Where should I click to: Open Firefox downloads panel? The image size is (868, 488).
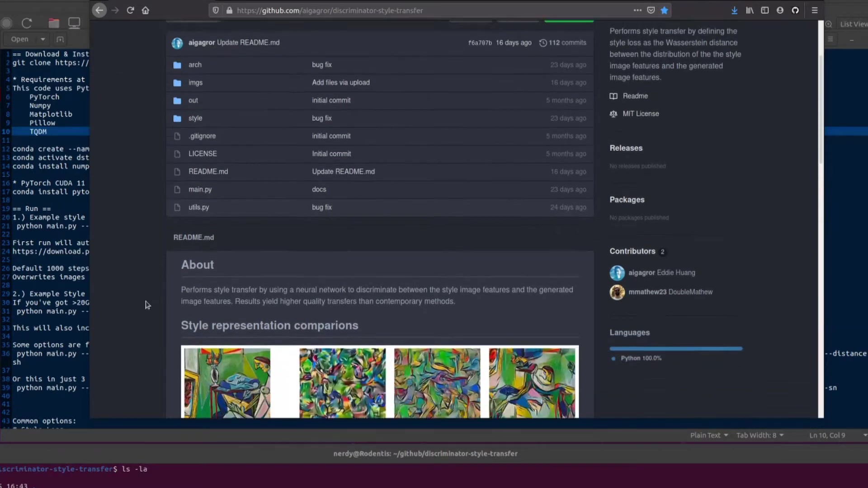[x=734, y=10]
